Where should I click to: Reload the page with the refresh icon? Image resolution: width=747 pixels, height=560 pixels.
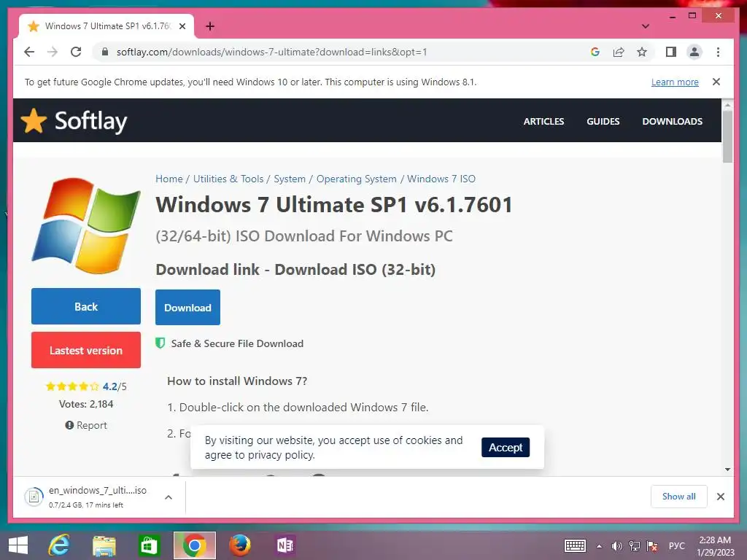coord(76,52)
